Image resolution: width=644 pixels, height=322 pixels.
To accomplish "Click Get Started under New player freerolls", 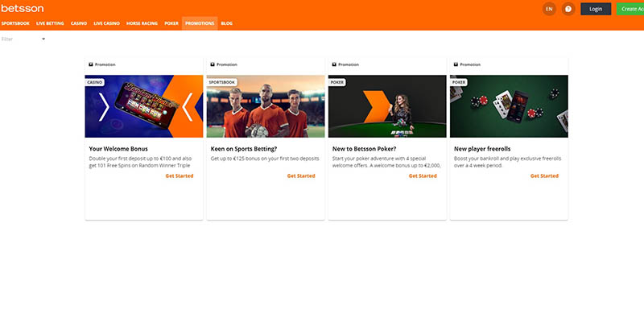I will point(544,175).
